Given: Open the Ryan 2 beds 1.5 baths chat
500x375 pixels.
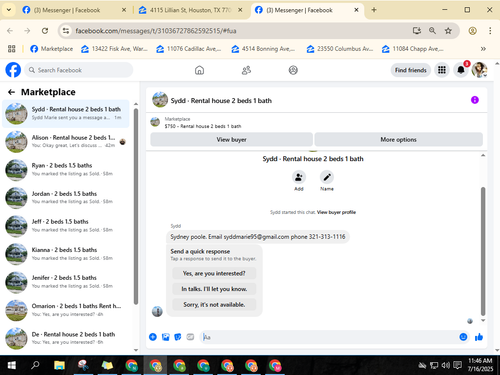Looking at the screenshot, I should click(65, 169).
